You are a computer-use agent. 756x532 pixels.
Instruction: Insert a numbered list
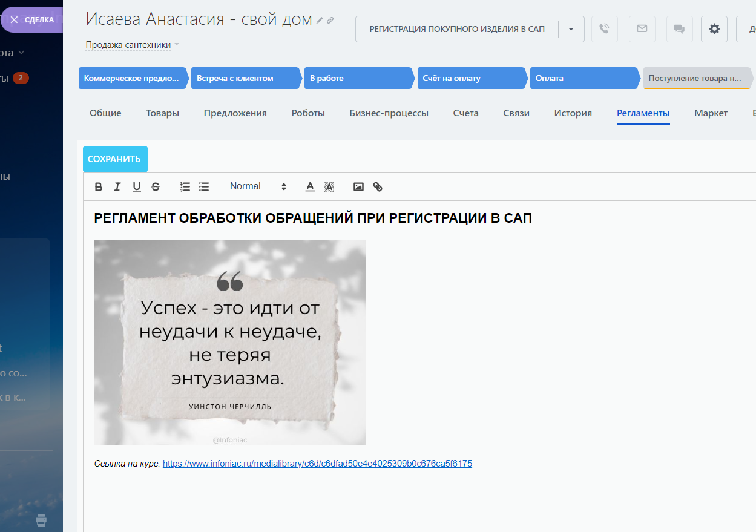[185, 187]
